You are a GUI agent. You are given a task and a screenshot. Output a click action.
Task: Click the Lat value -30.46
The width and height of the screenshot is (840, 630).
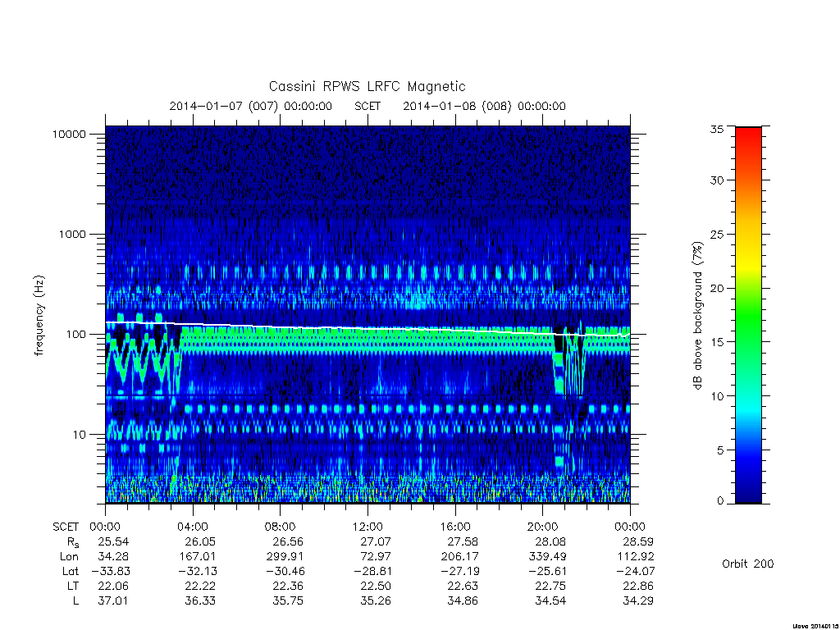(x=285, y=571)
